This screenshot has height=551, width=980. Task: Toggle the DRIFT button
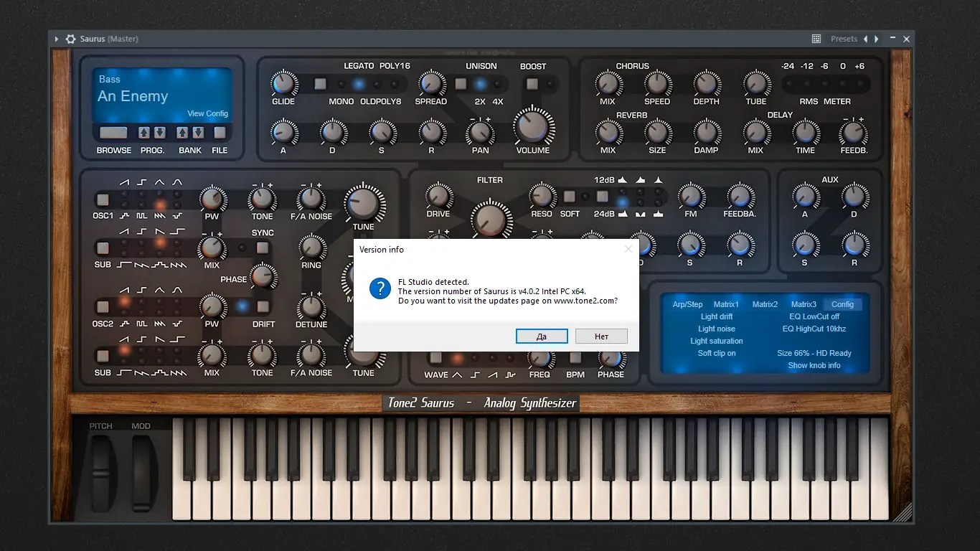[263, 307]
